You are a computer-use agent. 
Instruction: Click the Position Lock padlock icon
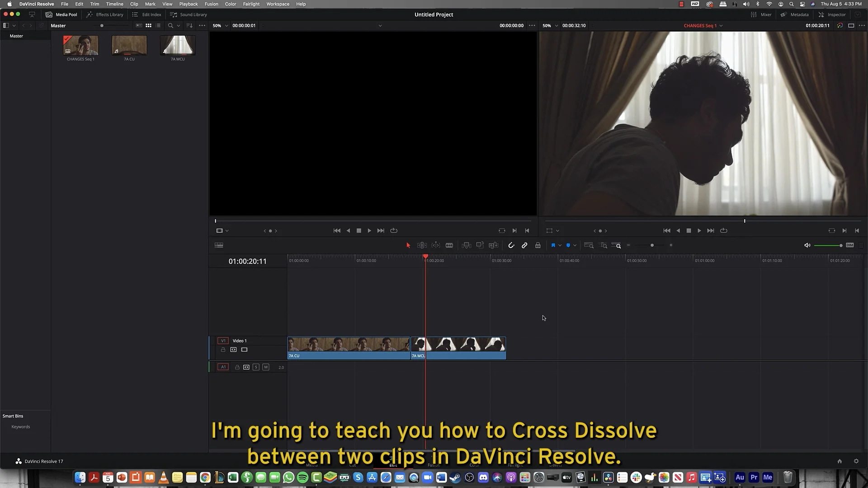point(538,245)
